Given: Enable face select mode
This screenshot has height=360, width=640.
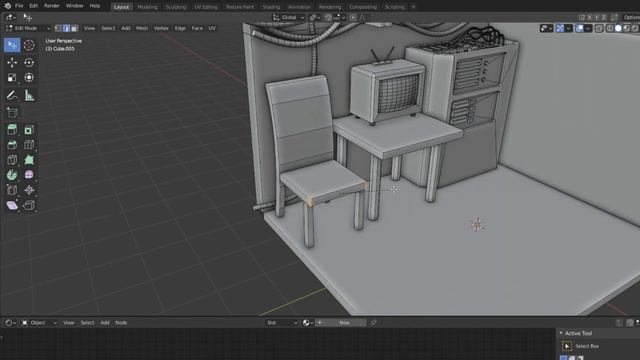Looking at the screenshot, I should coord(74,28).
